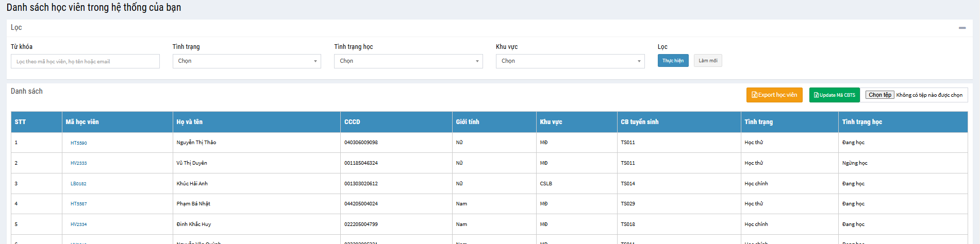This screenshot has width=980, height=244.
Task: Collapse the Lọc filter panel
Action: coord(962,28)
